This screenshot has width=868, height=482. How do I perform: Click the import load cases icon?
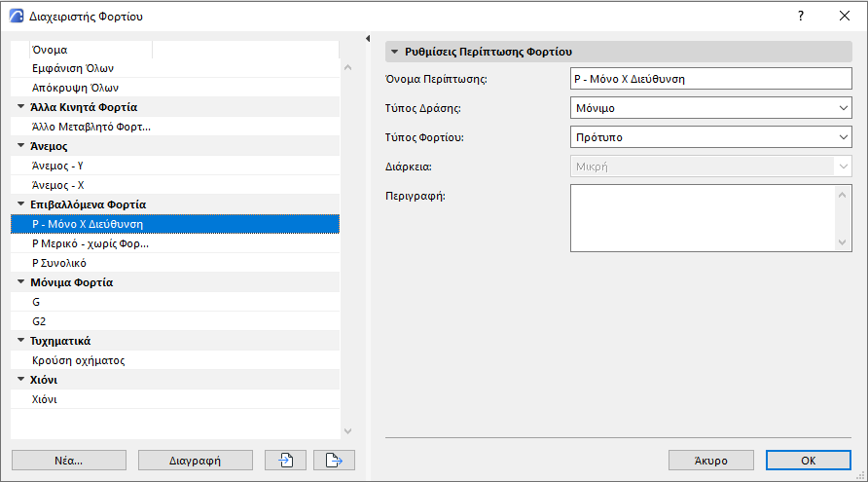tap(285, 460)
